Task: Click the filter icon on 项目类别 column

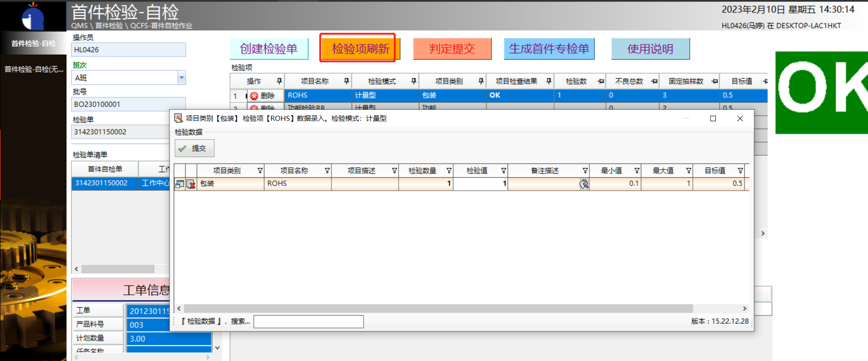Action: 260,171
